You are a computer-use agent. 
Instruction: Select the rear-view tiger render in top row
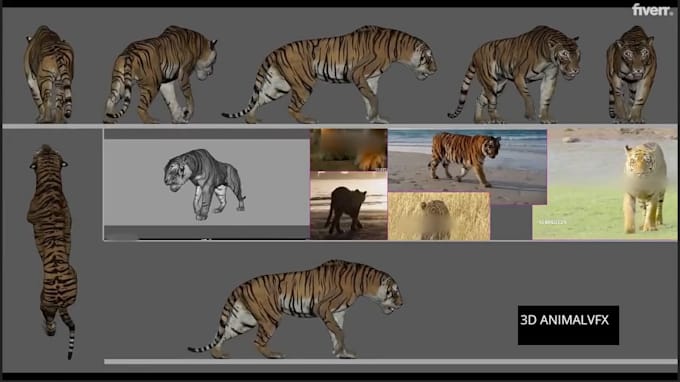[x=49, y=74]
